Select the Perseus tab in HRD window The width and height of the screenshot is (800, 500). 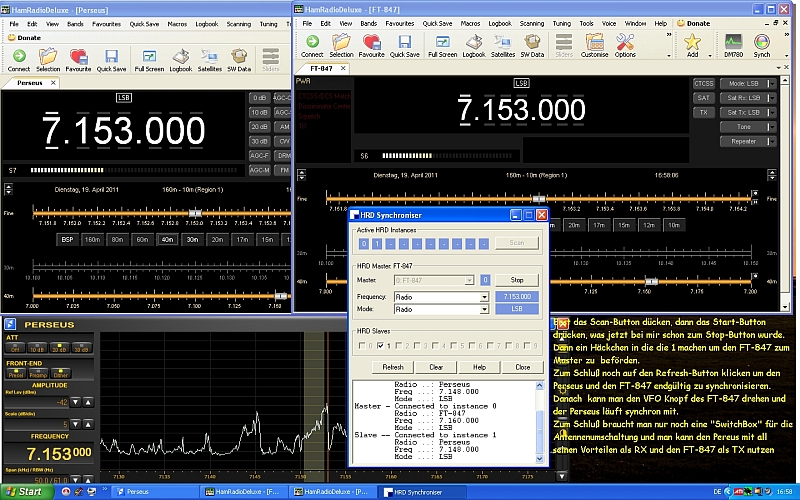pos(30,83)
